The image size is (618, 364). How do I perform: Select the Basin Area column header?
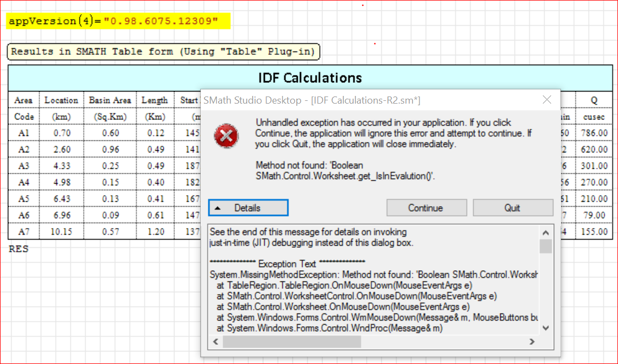[x=110, y=100]
